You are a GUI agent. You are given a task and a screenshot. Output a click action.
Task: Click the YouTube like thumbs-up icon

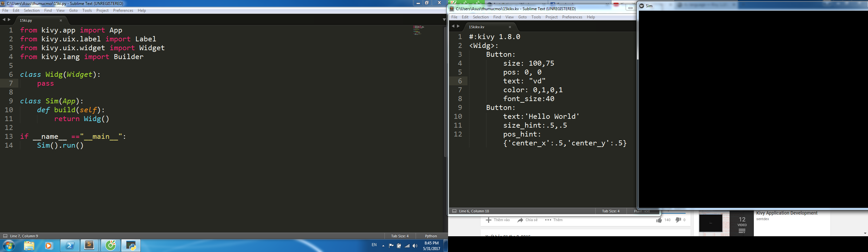pyautogui.click(x=659, y=220)
